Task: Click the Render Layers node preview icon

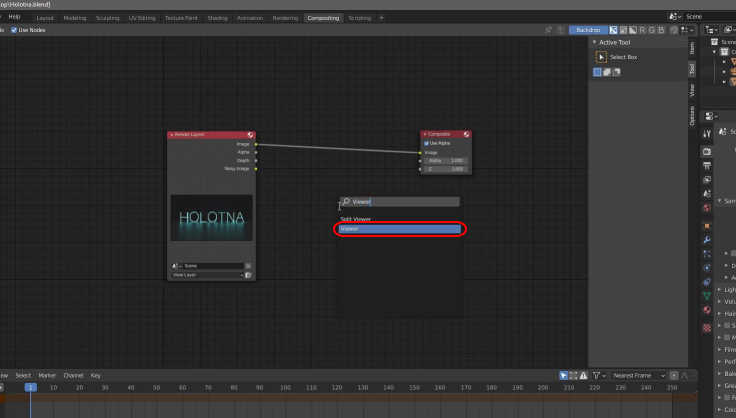Action: click(251, 135)
